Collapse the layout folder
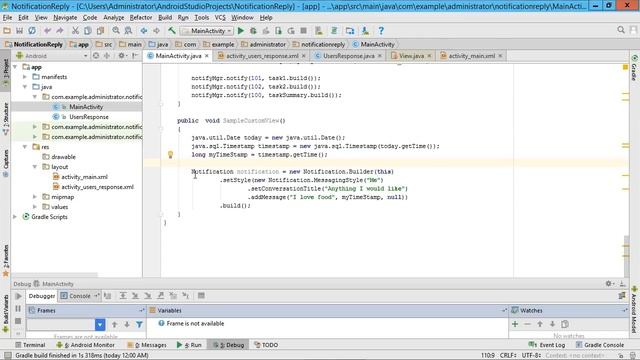 [35, 167]
